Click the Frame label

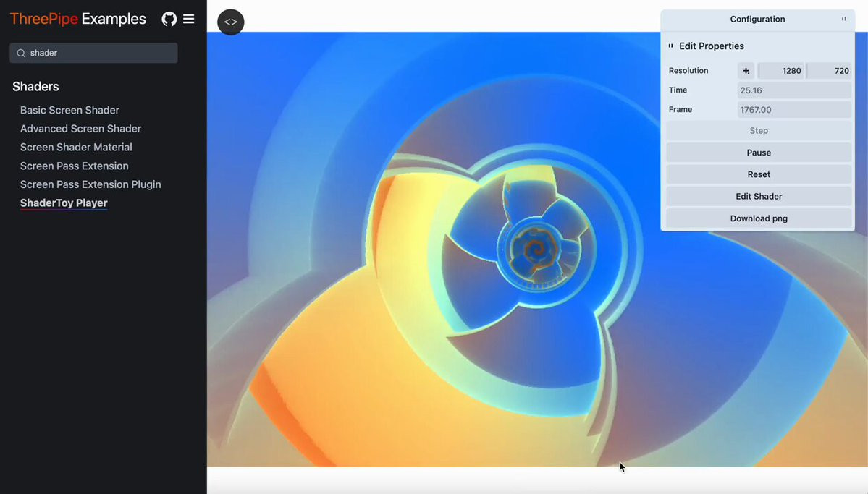[681, 109]
